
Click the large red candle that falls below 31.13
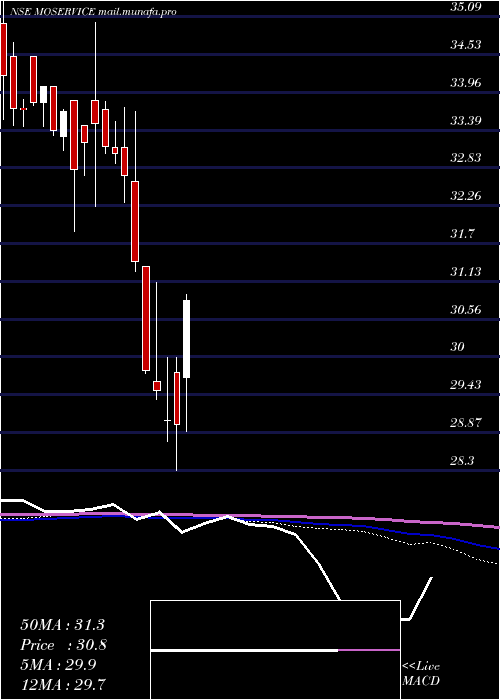tap(146, 318)
